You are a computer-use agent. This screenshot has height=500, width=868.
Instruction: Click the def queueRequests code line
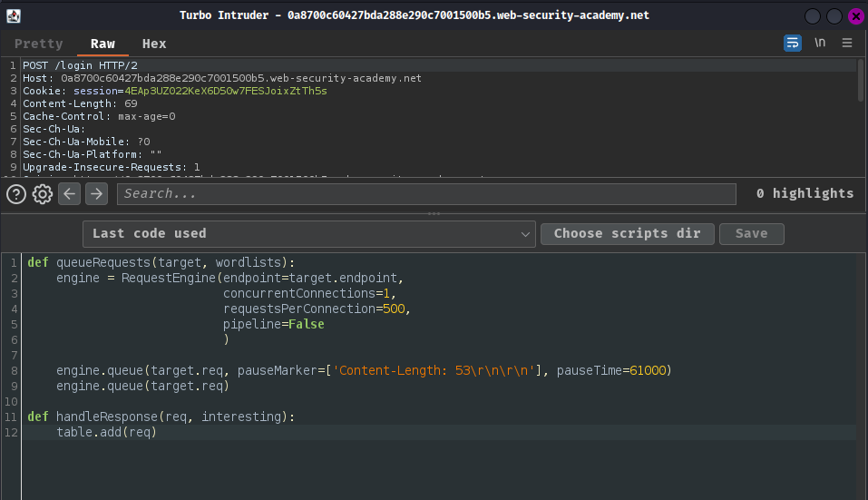(x=161, y=262)
